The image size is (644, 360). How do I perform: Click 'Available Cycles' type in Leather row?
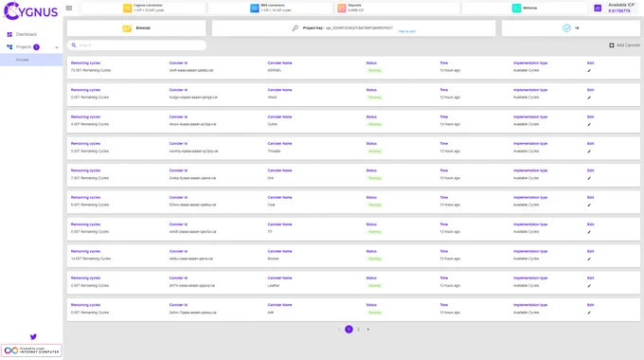pyautogui.click(x=527, y=285)
